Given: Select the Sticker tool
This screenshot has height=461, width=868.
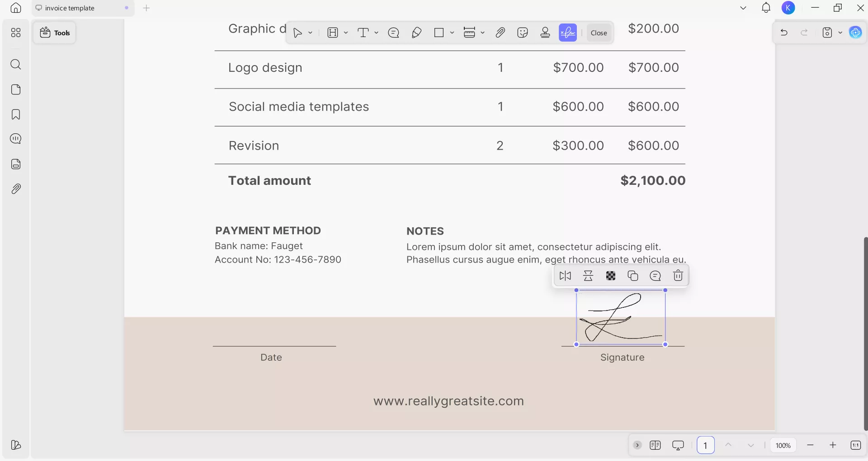Looking at the screenshot, I should coord(523,33).
